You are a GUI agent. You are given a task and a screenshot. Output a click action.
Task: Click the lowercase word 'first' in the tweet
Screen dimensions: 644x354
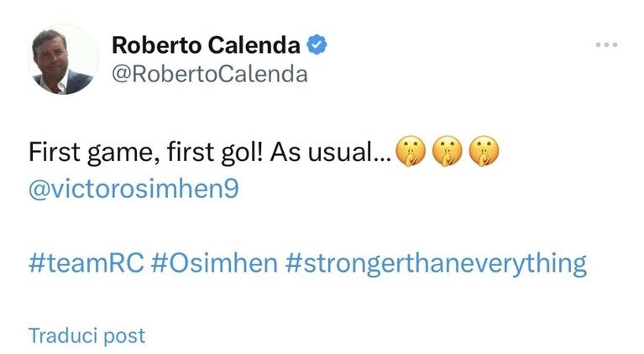191,152
